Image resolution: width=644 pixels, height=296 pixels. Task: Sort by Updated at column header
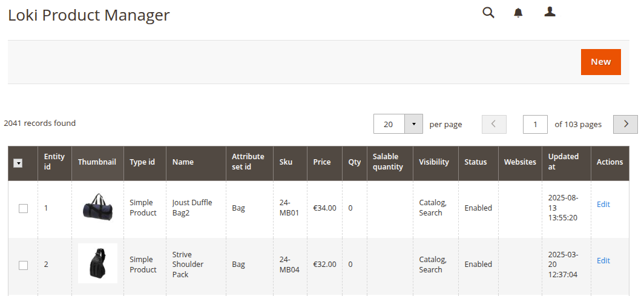coord(563,162)
